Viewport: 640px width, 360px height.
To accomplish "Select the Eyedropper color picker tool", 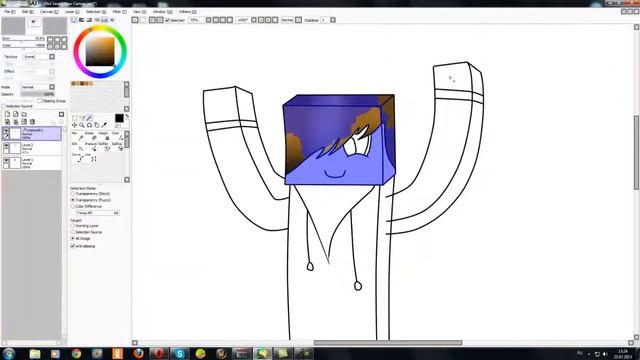I will coord(104,125).
